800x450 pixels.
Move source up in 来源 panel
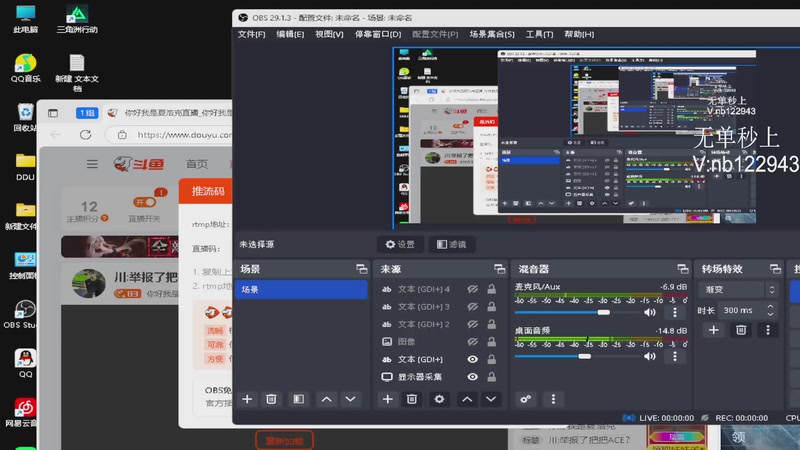[x=467, y=399]
